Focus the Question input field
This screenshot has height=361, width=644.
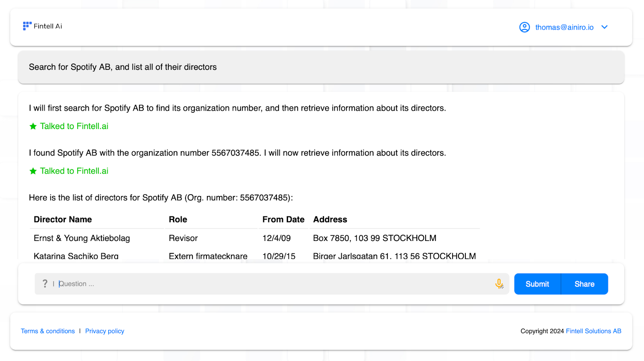pyautogui.click(x=272, y=284)
